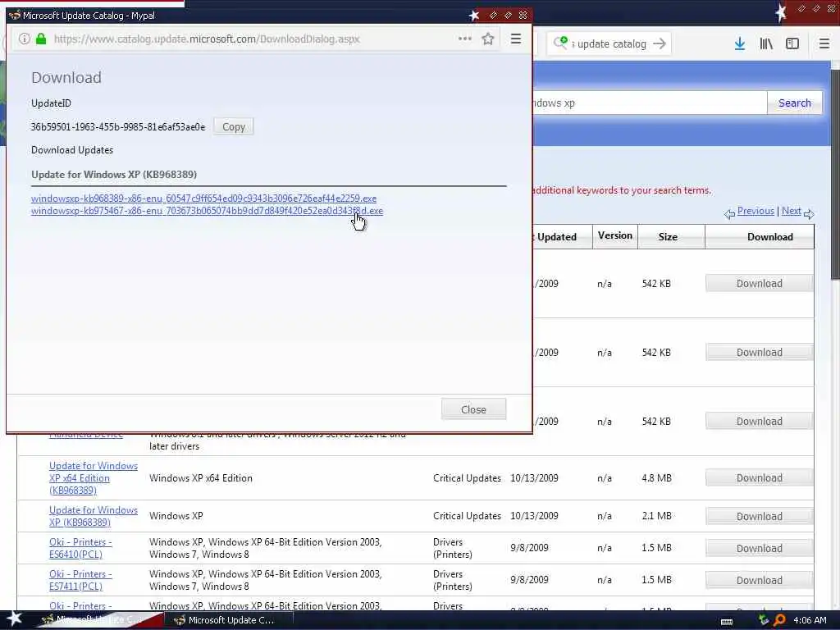Click Download for the ES7411(PCL) driver row
The image size is (840, 630).
[x=759, y=580]
